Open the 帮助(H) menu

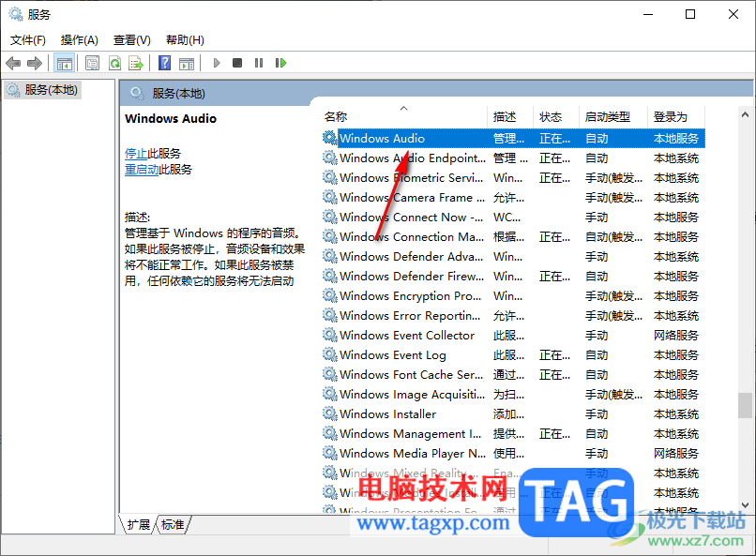click(x=185, y=40)
